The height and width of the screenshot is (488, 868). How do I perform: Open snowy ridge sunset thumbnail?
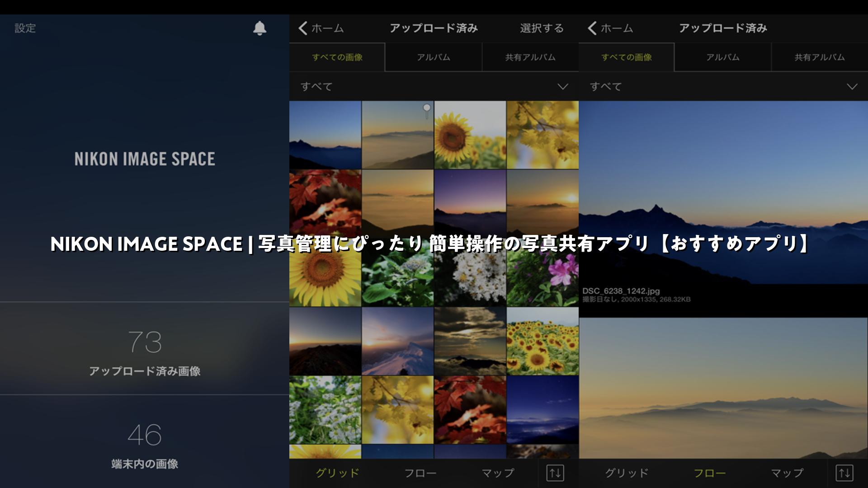(x=398, y=341)
